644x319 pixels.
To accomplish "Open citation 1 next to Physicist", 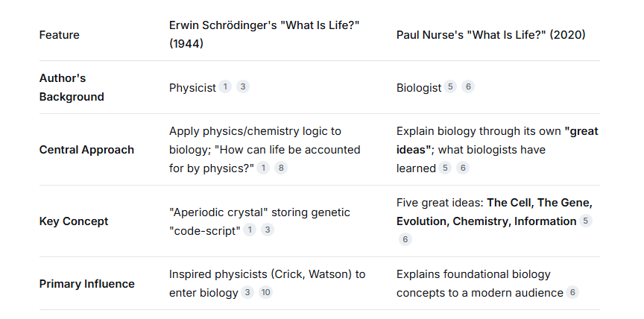I will coord(224,86).
